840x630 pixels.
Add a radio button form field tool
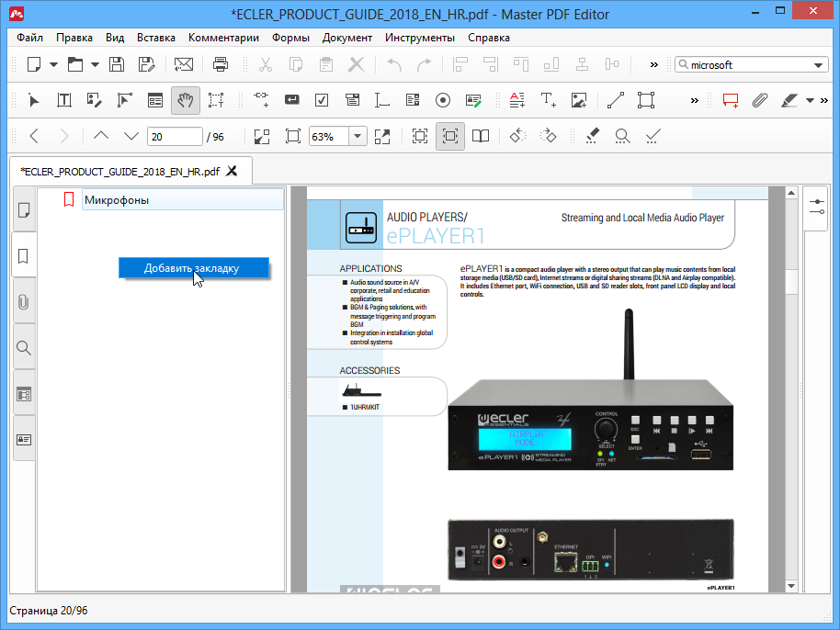click(442, 100)
